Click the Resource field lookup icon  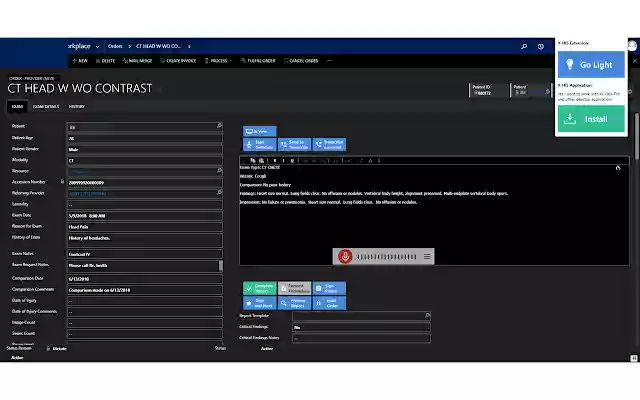219,170
